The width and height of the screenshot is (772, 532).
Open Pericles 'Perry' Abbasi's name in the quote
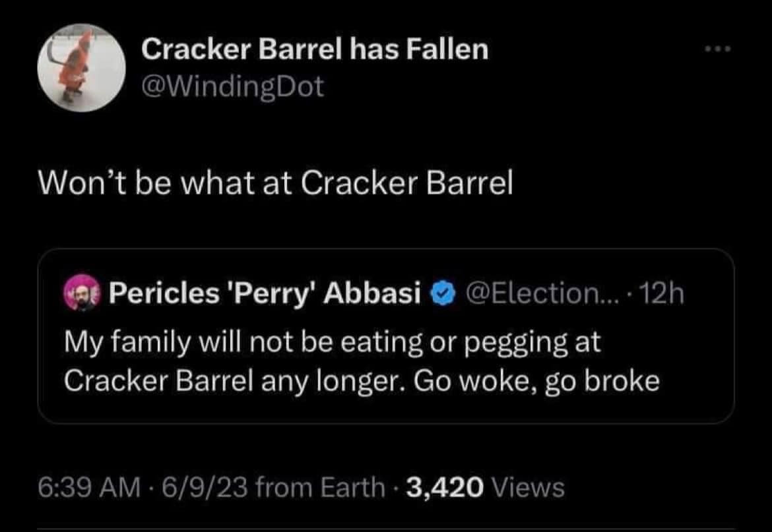265,292
